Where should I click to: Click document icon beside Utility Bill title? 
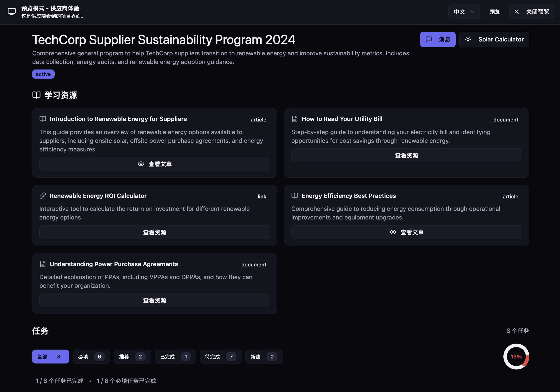coord(295,119)
